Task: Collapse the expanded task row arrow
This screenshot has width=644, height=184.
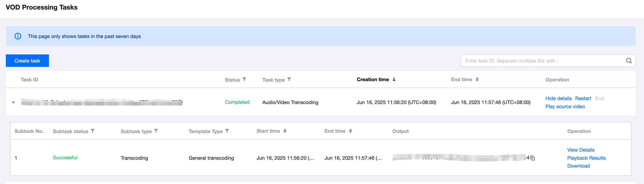Action: [x=13, y=102]
